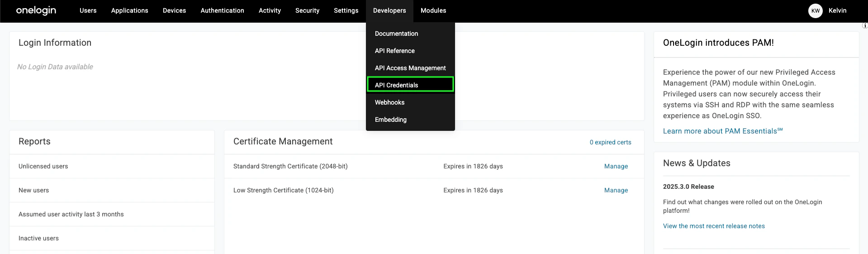Open the 0 expired certs link
The height and width of the screenshot is (254, 868).
(x=610, y=142)
